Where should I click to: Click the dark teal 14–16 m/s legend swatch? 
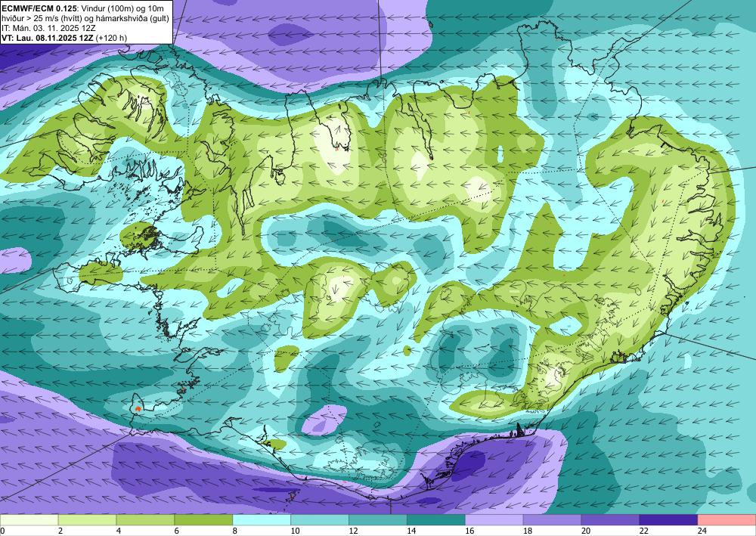436,519
